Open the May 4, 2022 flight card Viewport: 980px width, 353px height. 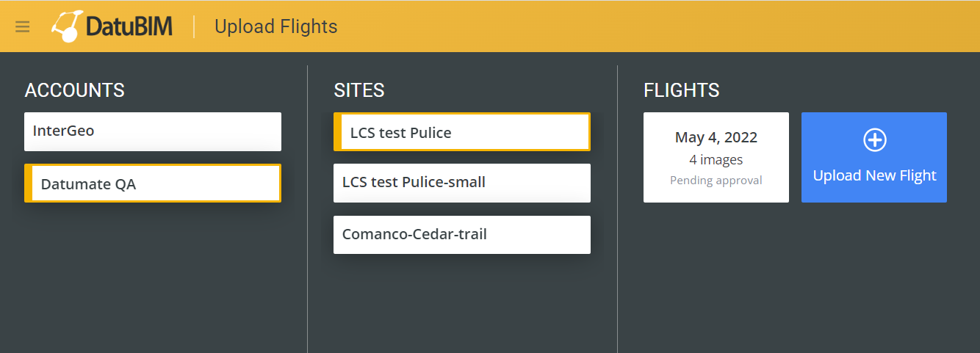point(716,157)
